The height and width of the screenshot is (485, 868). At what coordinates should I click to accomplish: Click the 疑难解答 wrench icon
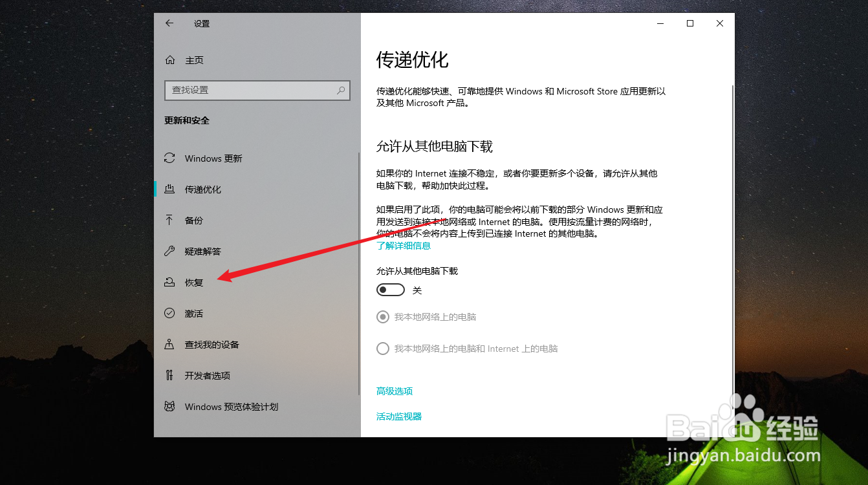point(169,252)
